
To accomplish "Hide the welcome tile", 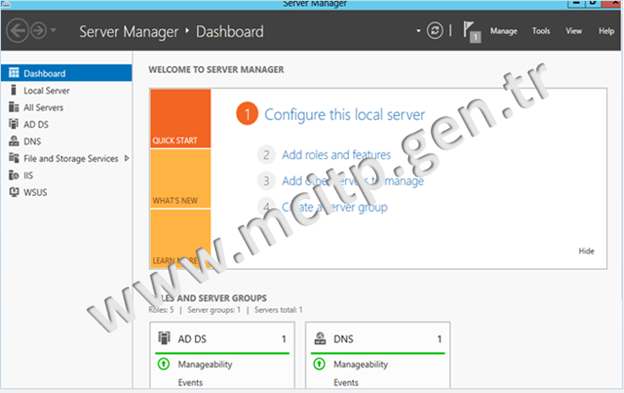I will [x=586, y=251].
